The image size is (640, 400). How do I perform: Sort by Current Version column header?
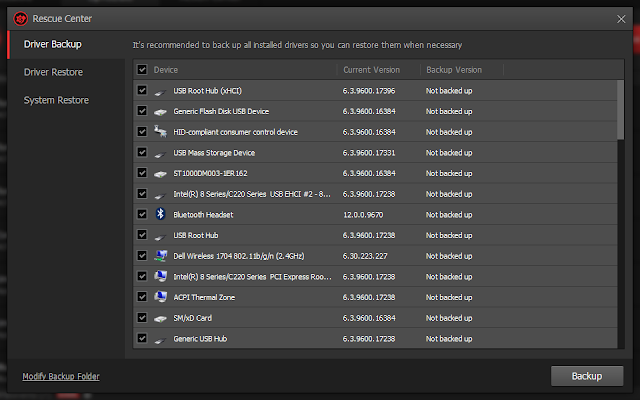[x=371, y=70]
